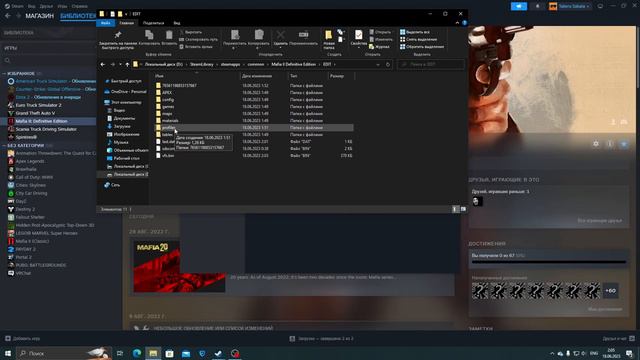Click 'common' in the address breadcrumb
This screenshot has height=360, width=640.
tap(256, 64)
